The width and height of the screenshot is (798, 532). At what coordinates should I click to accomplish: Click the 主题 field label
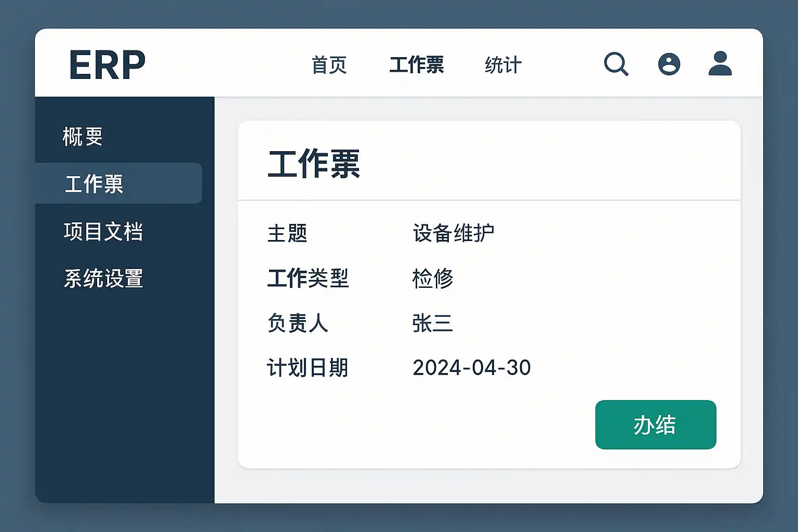coord(287,233)
